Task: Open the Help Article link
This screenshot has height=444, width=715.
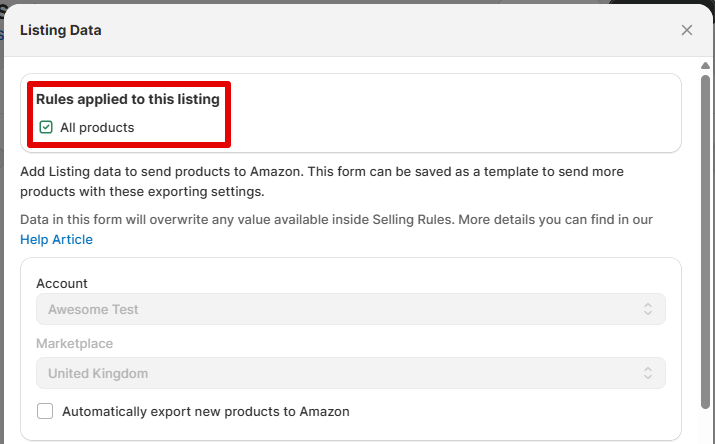Action: (x=56, y=240)
